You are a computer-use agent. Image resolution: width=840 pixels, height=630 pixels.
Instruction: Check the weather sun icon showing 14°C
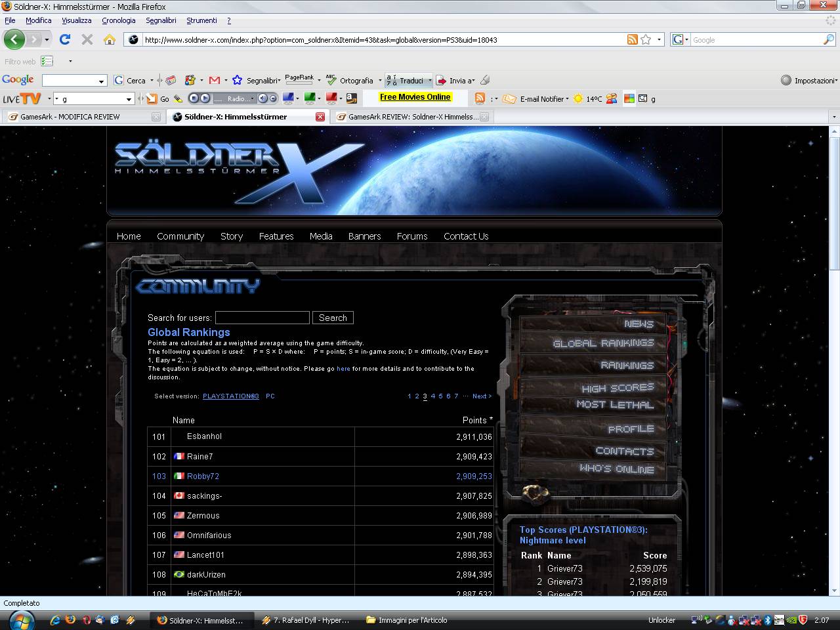point(578,98)
